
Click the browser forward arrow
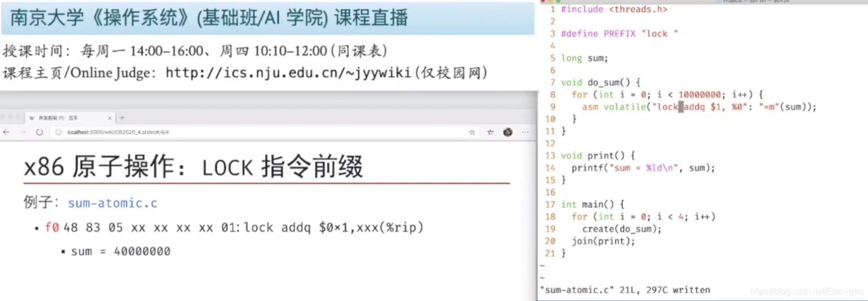pos(23,132)
